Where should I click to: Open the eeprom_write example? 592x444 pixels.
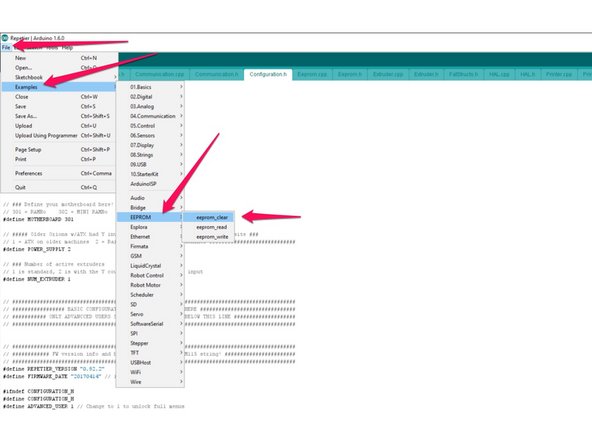pyautogui.click(x=208, y=237)
